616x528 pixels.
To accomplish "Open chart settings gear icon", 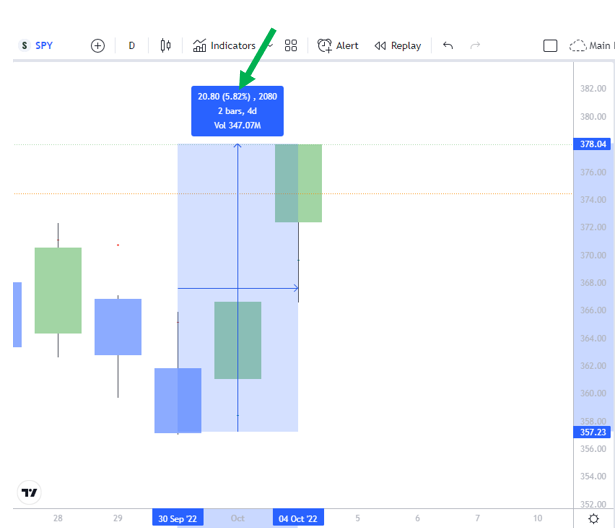I will (594, 519).
